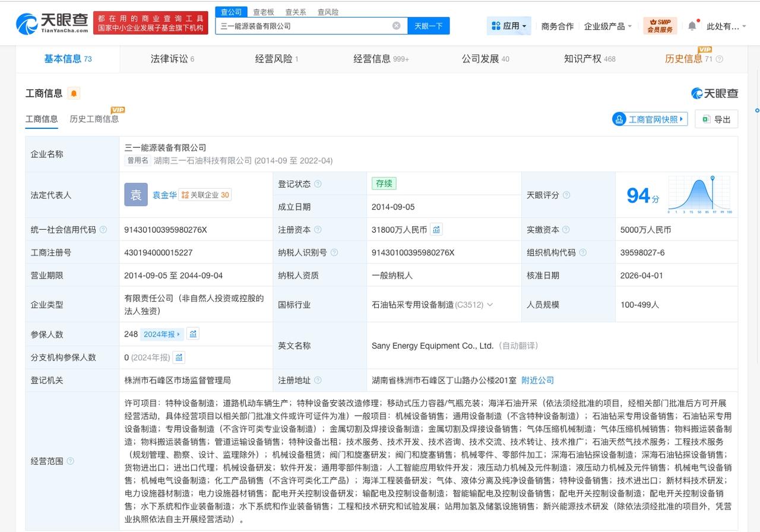760x532 pixels.
Task: Click the trend chart icon beside 注册资本
Action: [436, 229]
